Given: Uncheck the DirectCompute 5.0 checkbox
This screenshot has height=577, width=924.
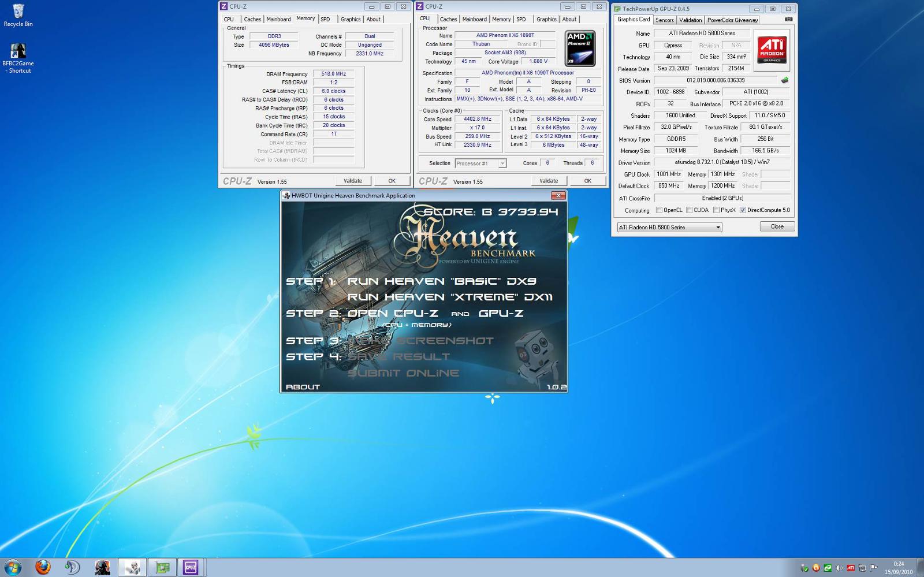Looking at the screenshot, I should [743, 210].
